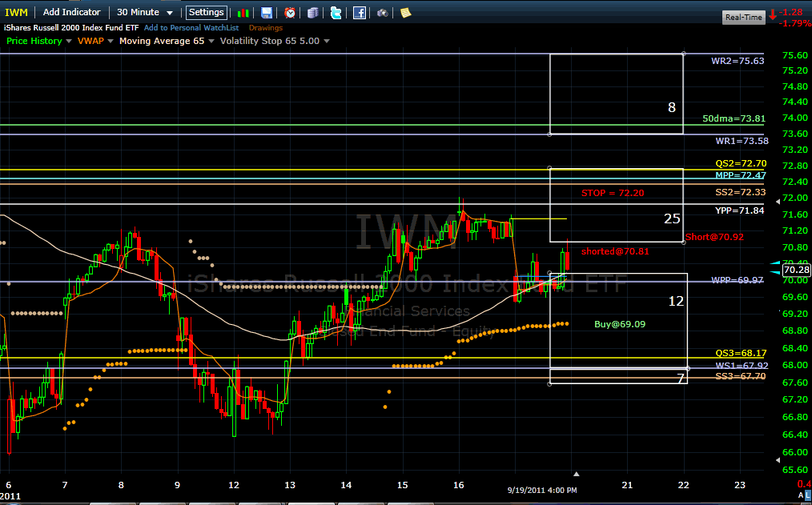Select the QS2=72.70 level label

coord(741,163)
